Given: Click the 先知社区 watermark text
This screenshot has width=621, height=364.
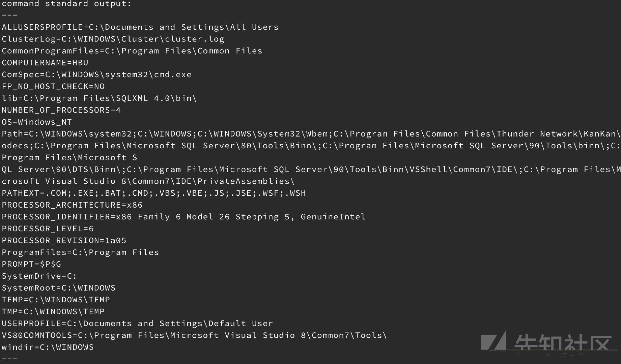Looking at the screenshot, I should click(x=563, y=343).
